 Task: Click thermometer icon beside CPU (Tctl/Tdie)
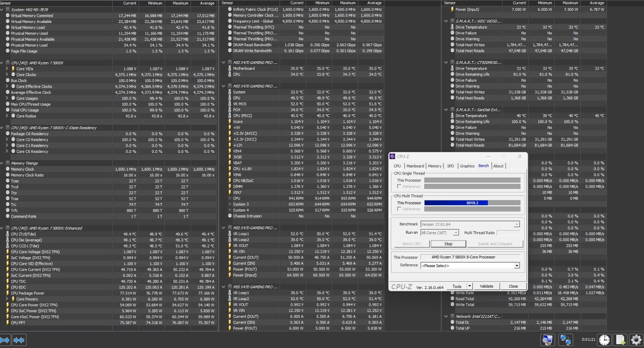pos(8,234)
